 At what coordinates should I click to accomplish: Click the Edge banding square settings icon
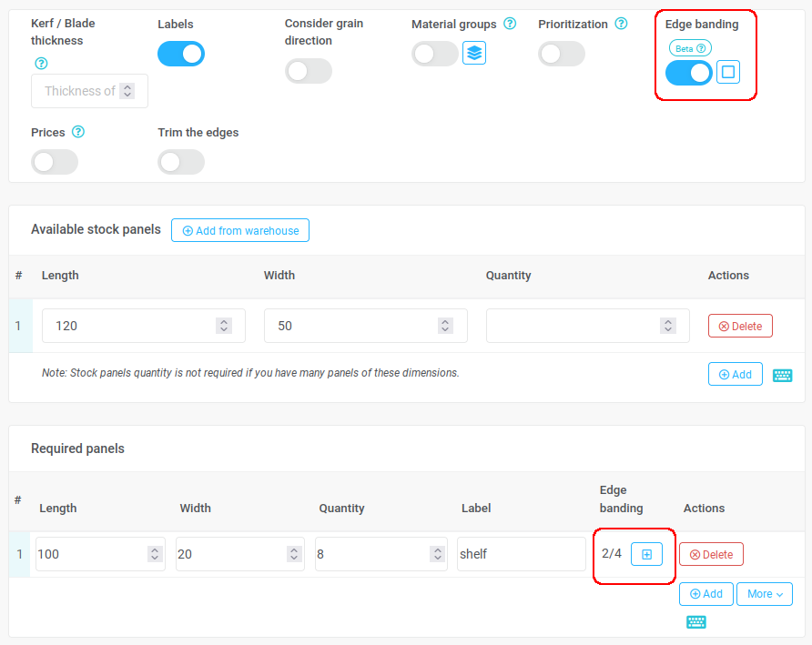[727, 72]
